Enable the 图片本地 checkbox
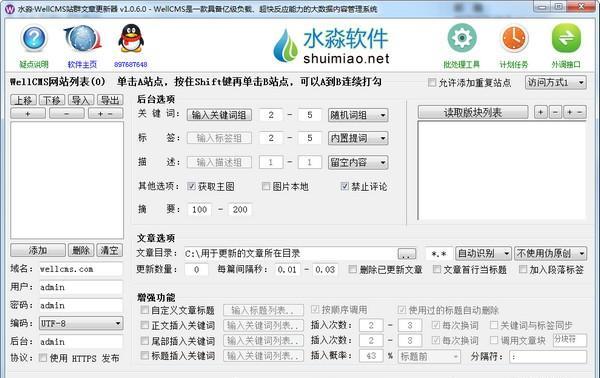The width and height of the screenshot is (600, 378). tap(266, 186)
